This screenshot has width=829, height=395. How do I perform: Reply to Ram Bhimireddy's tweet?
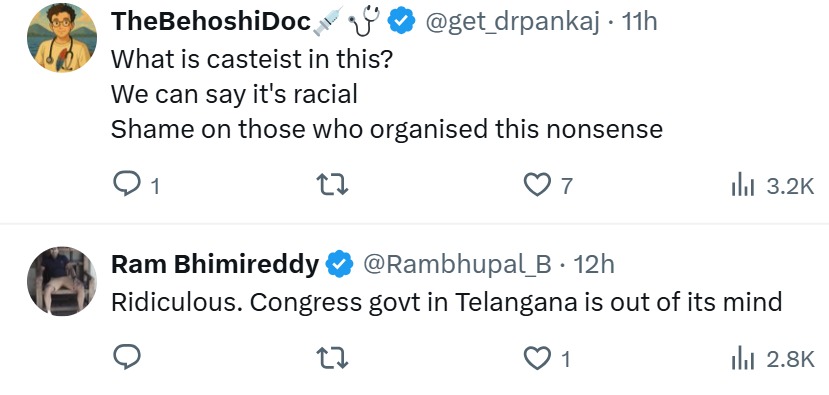tap(127, 359)
